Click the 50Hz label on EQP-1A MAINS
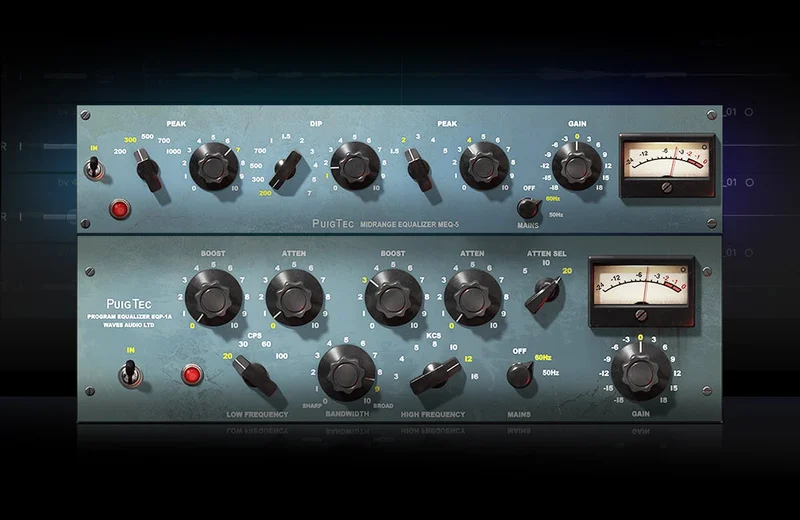This screenshot has height=520, width=800. (551, 373)
